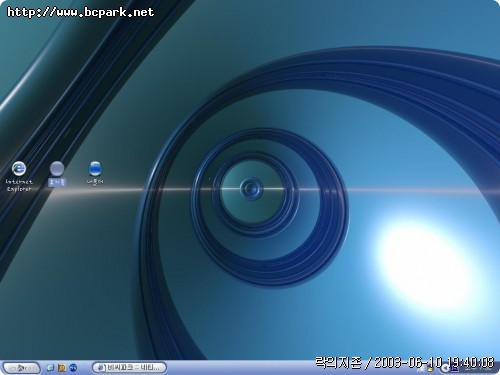Click the yellow system tray icon
The width and height of the screenshot is (500, 375).
tap(430, 369)
